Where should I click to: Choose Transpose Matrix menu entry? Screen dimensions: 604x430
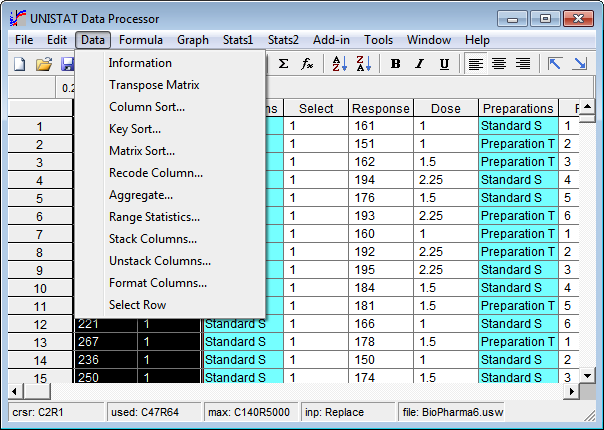tap(170, 85)
